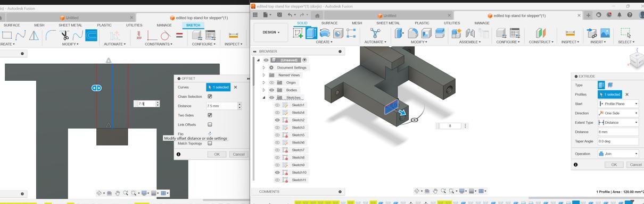
Task: Switch to PLASTIC tab in left window
Action: click(104, 25)
